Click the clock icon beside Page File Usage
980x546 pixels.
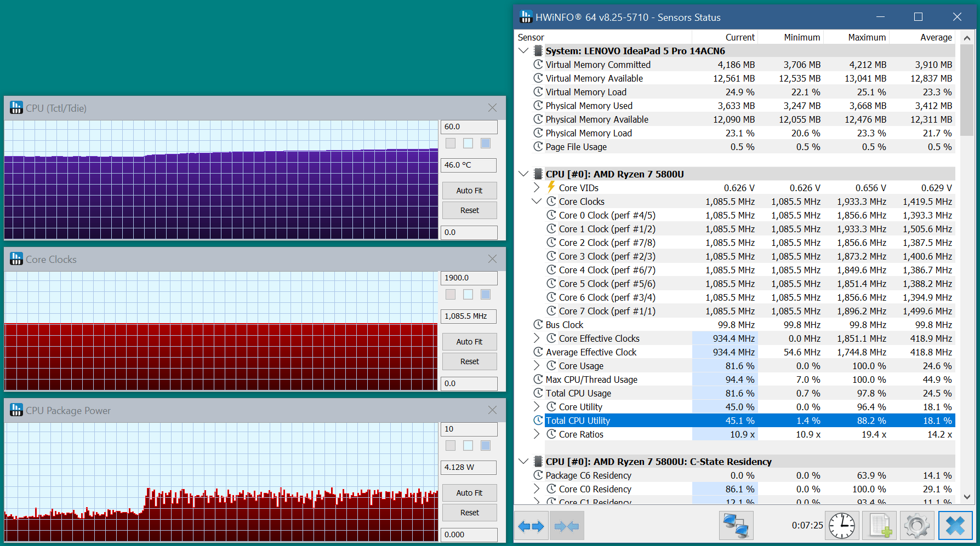(x=538, y=147)
